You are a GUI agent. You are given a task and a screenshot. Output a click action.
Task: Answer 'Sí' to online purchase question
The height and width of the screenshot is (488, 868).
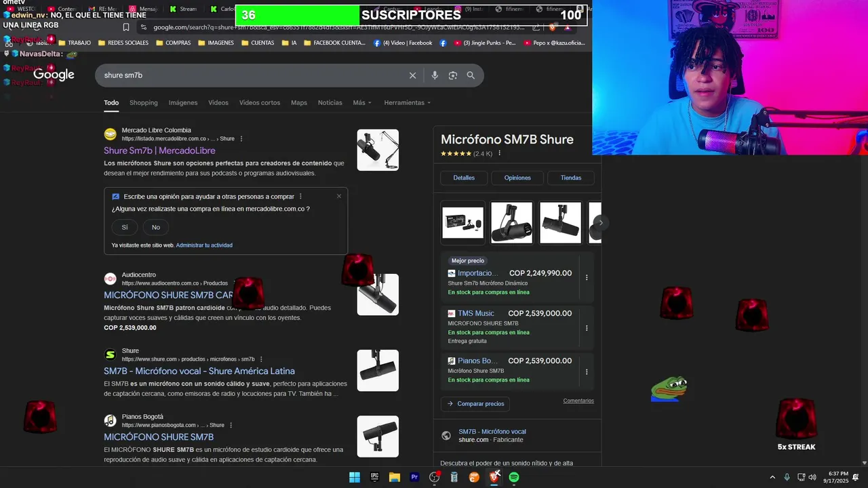click(125, 227)
